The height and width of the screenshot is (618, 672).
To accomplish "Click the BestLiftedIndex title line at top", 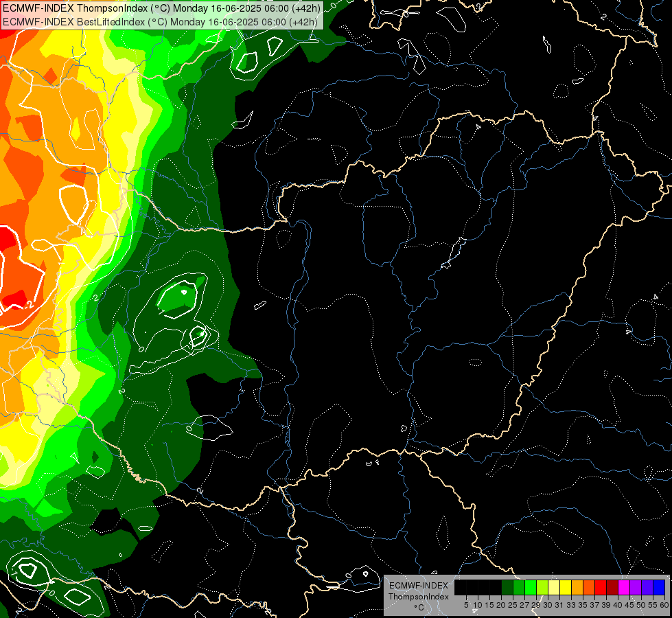I will pyautogui.click(x=160, y=22).
